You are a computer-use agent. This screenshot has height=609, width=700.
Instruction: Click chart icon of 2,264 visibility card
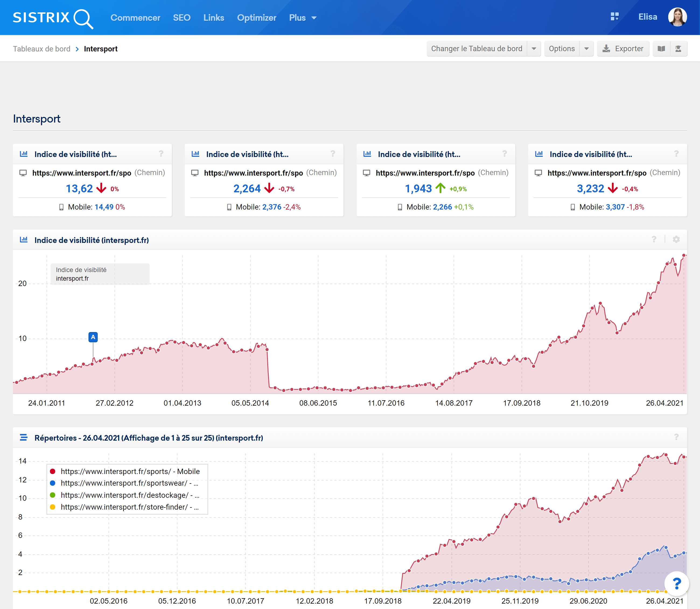pyautogui.click(x=196, y=154)
